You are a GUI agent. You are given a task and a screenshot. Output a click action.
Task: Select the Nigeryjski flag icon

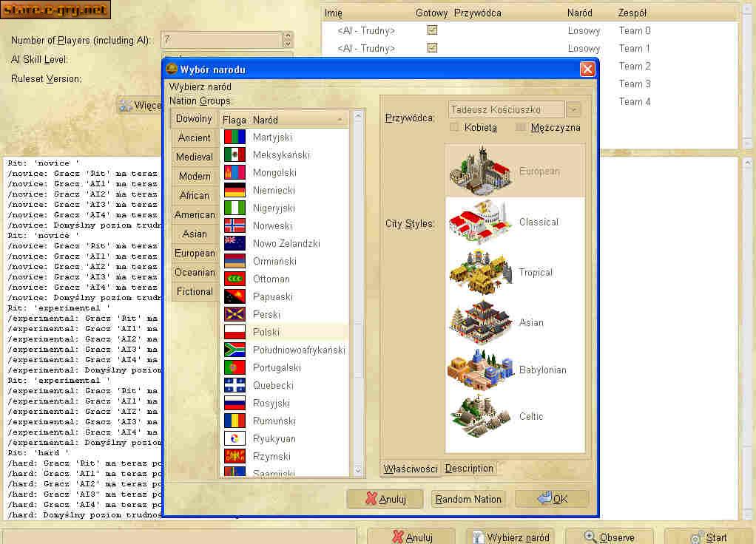click(234, 208)
